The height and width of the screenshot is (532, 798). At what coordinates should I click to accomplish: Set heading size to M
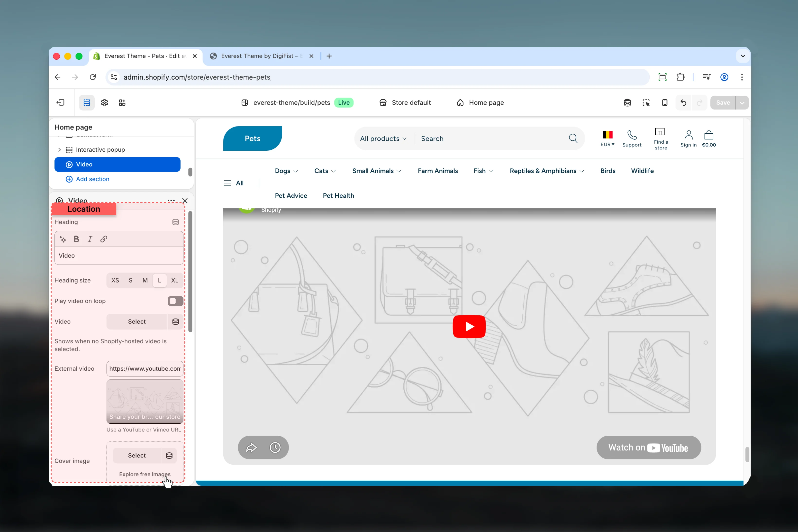pyautogui.click(x=145, y=280)
